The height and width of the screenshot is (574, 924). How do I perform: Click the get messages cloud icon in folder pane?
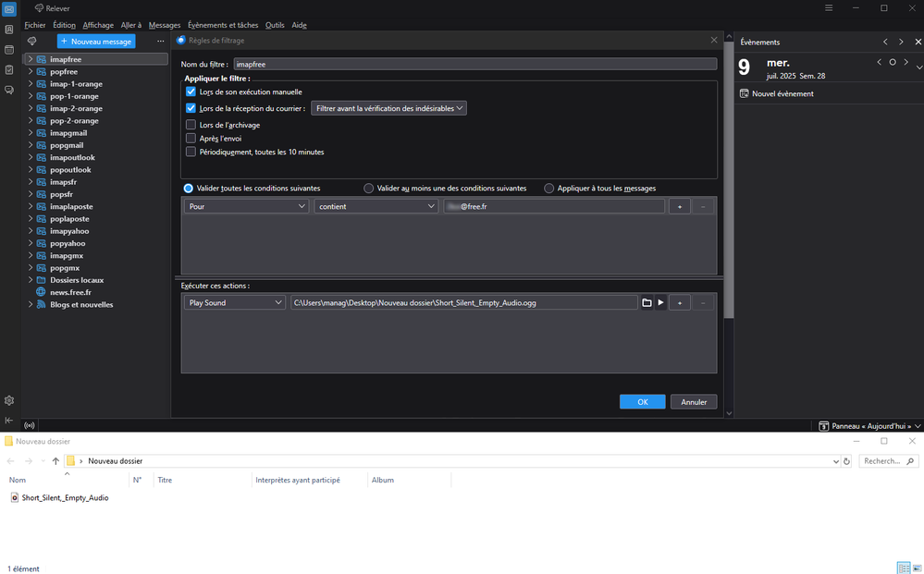32,42
